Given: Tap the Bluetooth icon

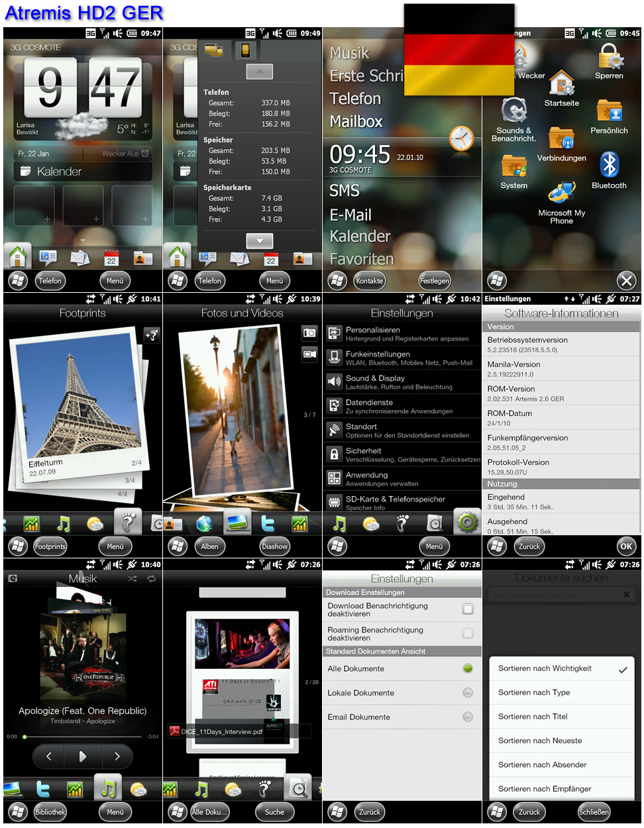Looking at the screenshot, I should click(609, 166).
